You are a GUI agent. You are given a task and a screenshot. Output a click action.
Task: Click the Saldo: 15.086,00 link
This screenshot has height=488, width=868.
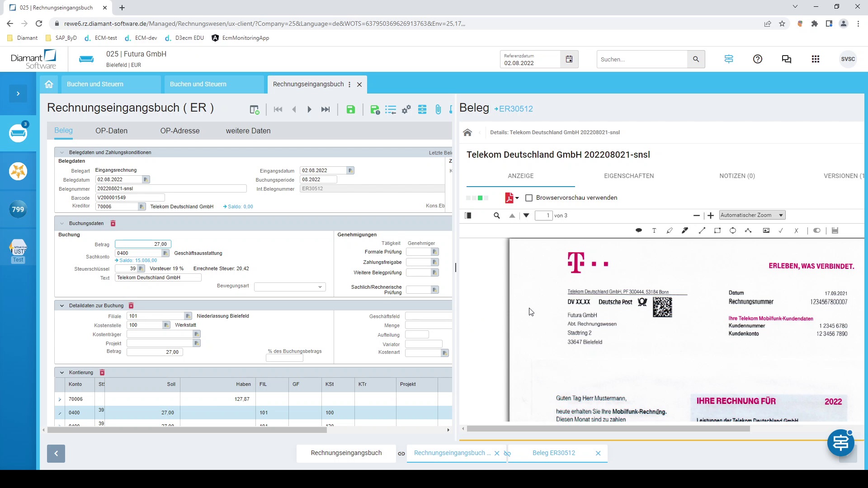[136, 260]
